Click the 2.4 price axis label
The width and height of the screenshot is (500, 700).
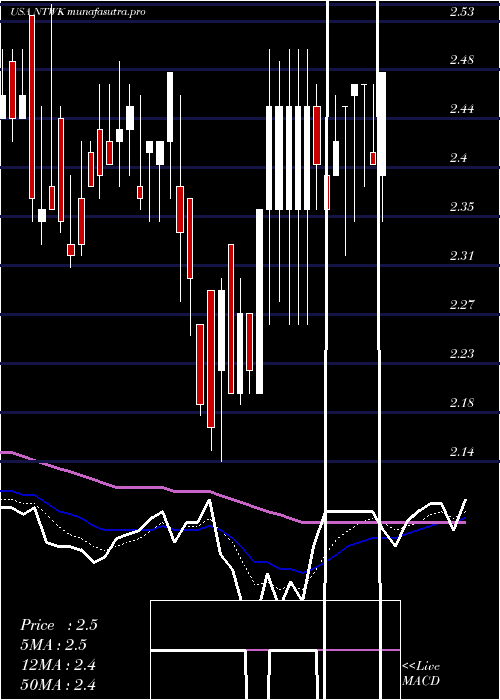click(458, 158)
